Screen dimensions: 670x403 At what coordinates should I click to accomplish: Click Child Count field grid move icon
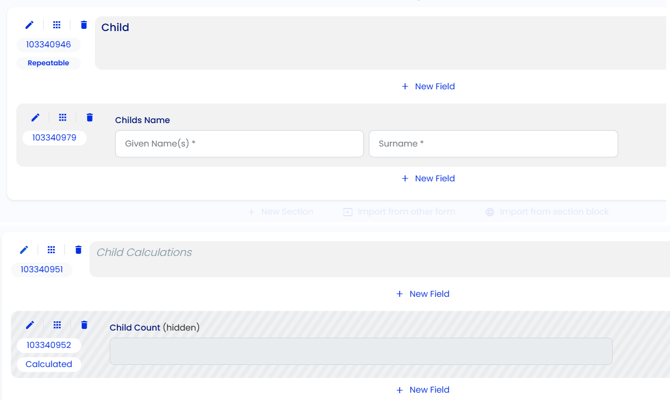pyautogui.click(x=57, y=325)
